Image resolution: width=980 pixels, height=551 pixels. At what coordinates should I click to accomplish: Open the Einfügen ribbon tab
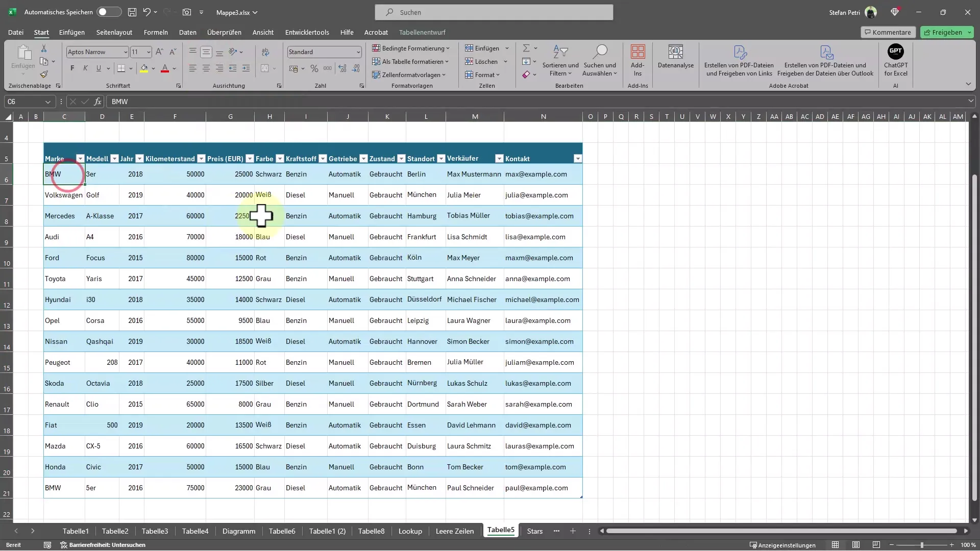71,32
